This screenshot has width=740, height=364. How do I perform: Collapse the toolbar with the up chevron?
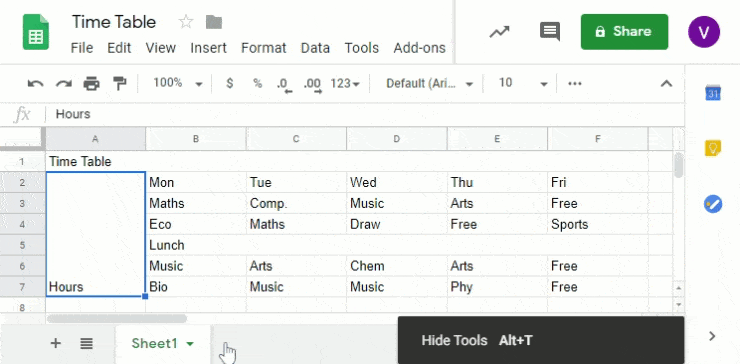coord(666,84)
